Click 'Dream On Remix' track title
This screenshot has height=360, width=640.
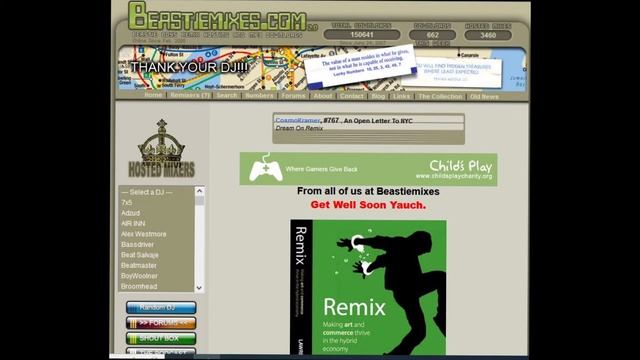click(x=299, y=128)
